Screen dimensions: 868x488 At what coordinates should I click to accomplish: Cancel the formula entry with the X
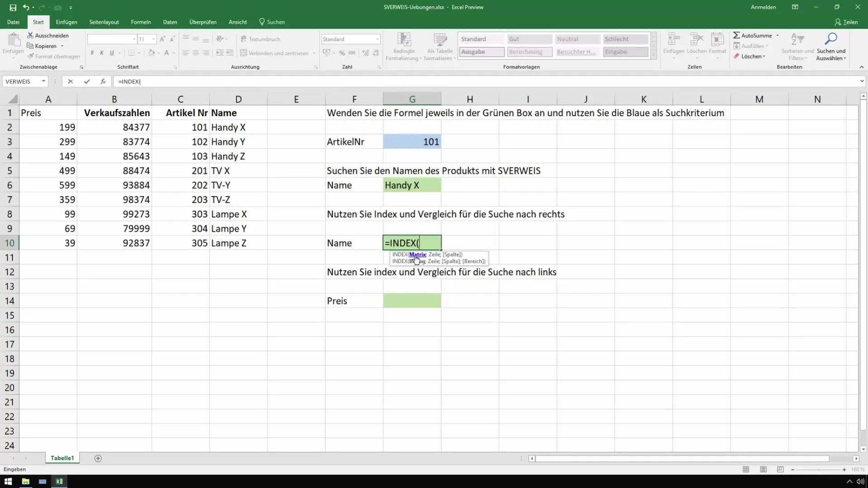coord(70,81)
